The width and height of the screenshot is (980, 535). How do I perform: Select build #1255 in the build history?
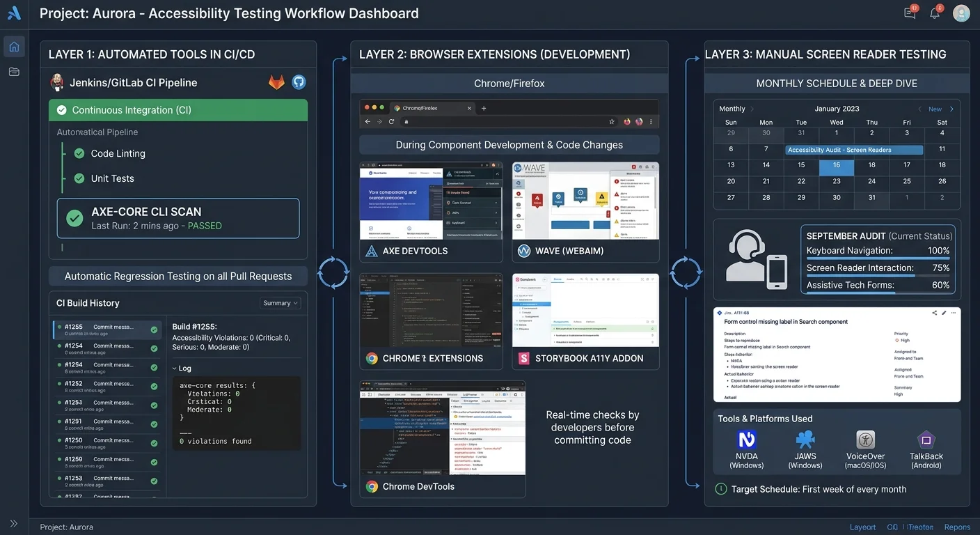(107, 330)
